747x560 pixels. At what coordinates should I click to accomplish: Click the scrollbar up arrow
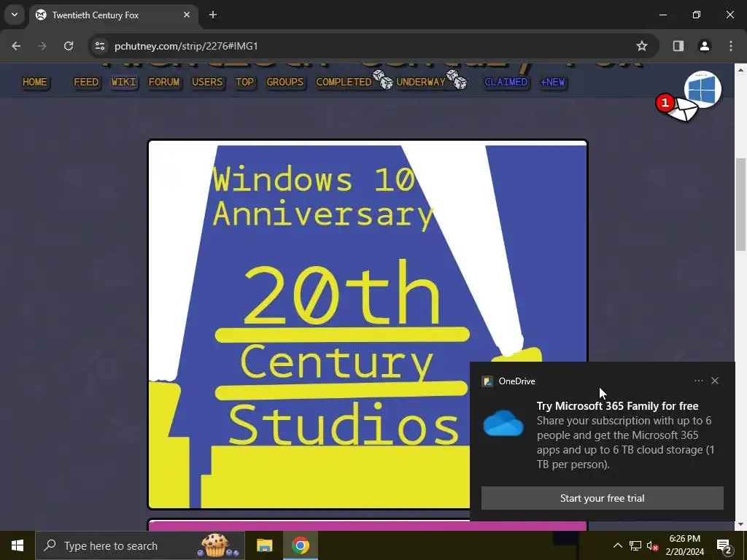[741, 69]
